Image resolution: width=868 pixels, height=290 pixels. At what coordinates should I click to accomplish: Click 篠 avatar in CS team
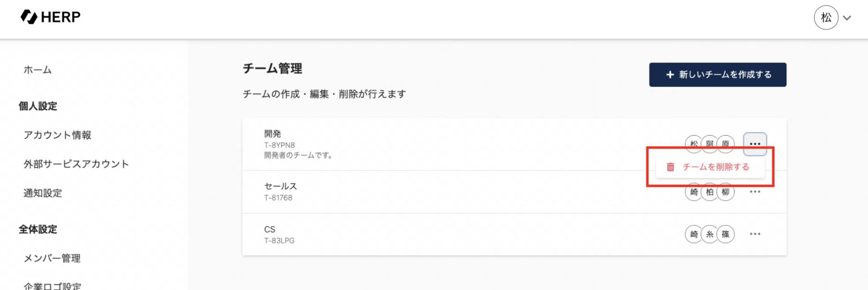coord(725,234)
